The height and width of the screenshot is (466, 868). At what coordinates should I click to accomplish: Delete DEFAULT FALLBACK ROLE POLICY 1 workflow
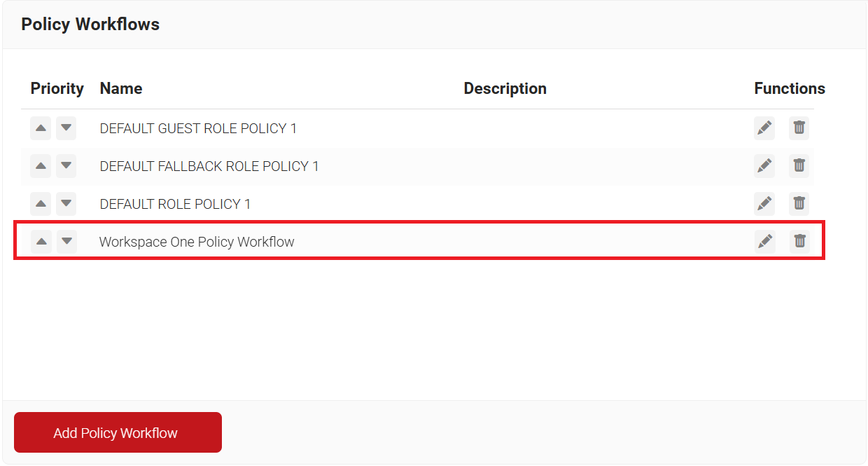tap(799, 166)
